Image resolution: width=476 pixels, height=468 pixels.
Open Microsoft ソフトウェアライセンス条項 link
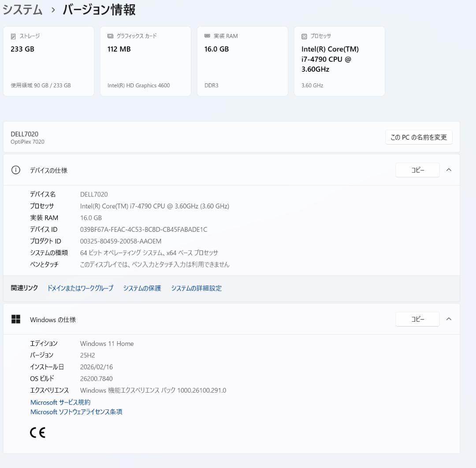tap(76, 412)
